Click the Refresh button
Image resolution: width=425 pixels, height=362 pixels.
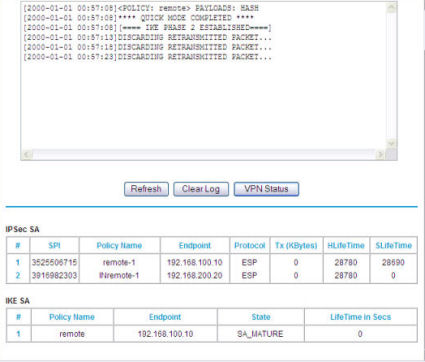(x=146, y=189)
